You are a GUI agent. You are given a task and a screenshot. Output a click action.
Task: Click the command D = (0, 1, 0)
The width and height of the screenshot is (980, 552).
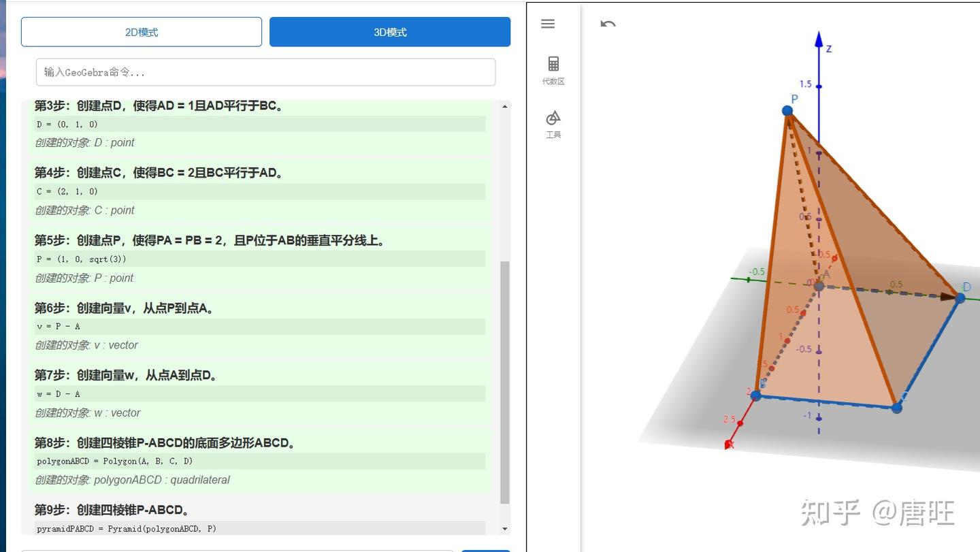(260, 124)
